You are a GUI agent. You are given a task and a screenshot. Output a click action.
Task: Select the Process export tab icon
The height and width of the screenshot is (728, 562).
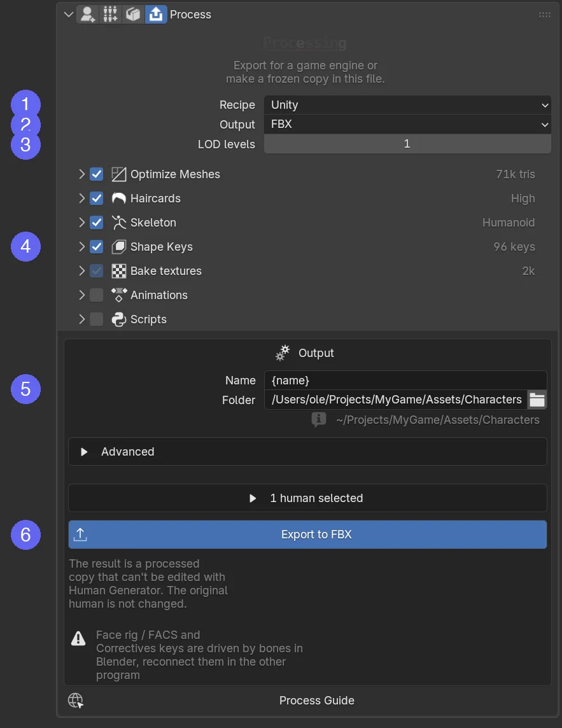click(155, 15)
